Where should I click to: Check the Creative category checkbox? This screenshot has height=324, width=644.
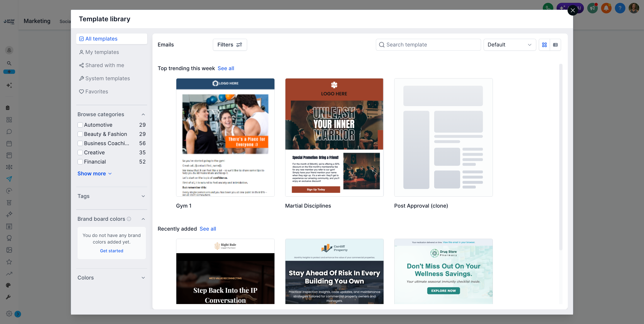tap(80, 153)
